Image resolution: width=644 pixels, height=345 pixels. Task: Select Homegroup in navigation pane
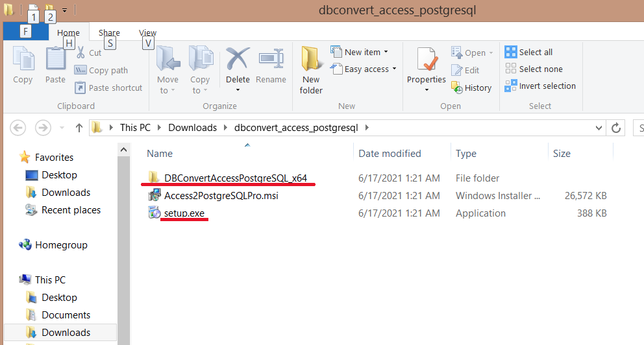(61, 245)
